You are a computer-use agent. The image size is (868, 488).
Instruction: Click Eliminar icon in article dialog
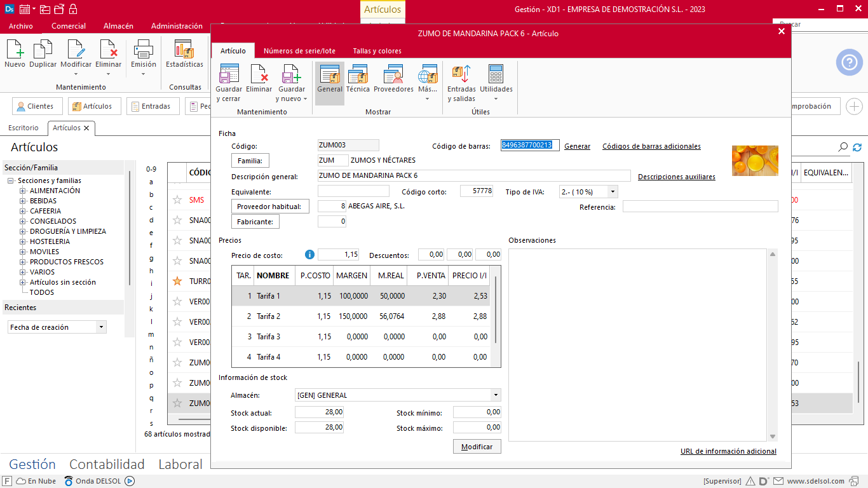pyautogui.click(x=259, y=79)
